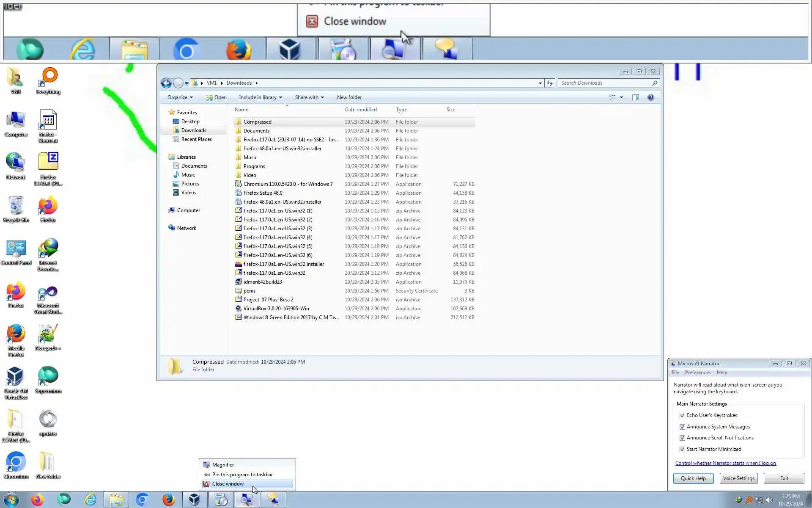
Task: Open the Include in library dropdown
Action: point(260,97)
